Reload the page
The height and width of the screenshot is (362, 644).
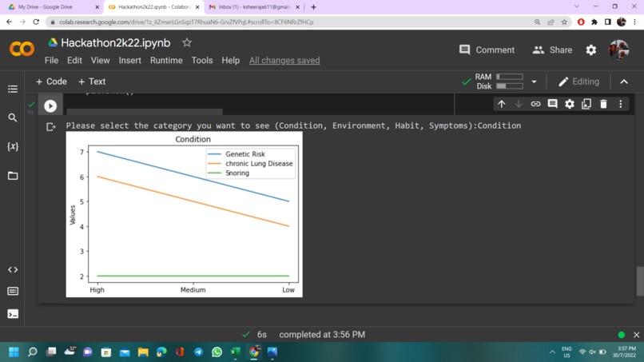pyautogui.click(x=36, y=22)
